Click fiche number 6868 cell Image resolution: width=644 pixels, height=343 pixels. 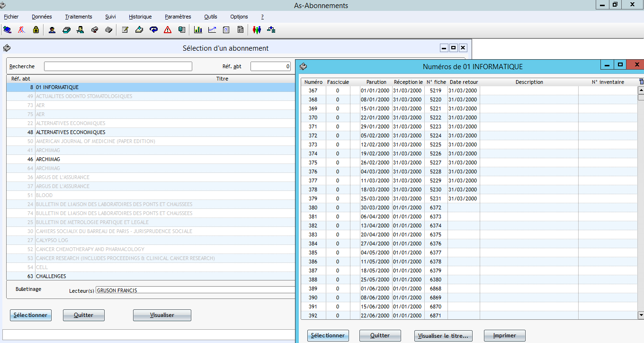coord(436,289)
